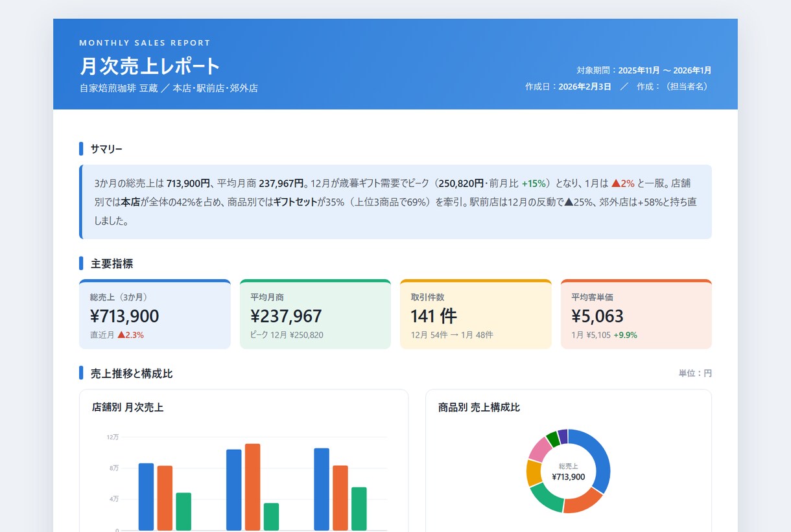Click 1月 ¥5,105 +9.9% subtext
The width and height of the screenshot is (791, 532).
coord(604,335)
